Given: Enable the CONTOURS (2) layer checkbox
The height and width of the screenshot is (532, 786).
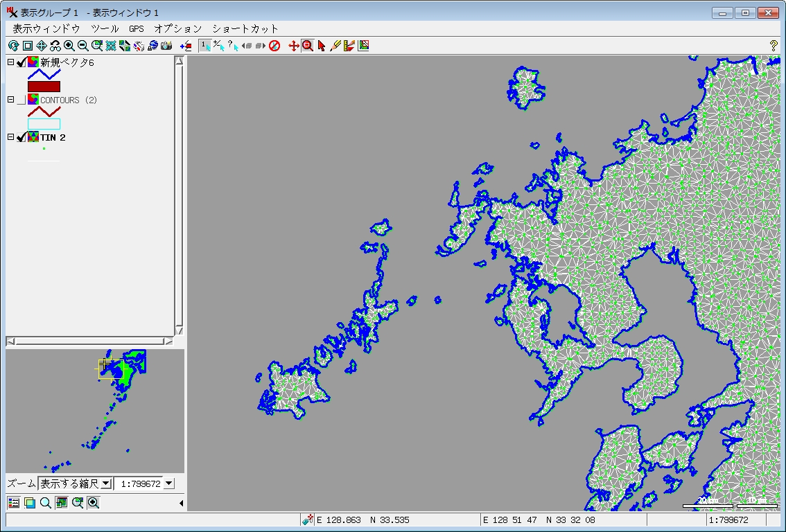Looking at the screenshot, I should 21,100.
